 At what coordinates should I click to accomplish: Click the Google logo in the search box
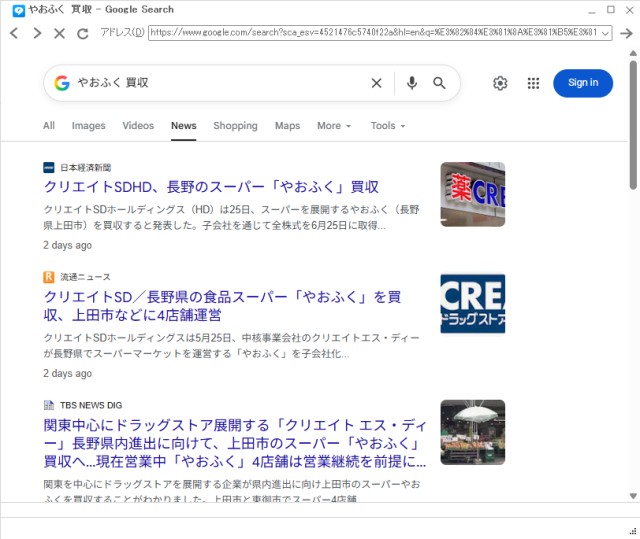pos(62,83)
